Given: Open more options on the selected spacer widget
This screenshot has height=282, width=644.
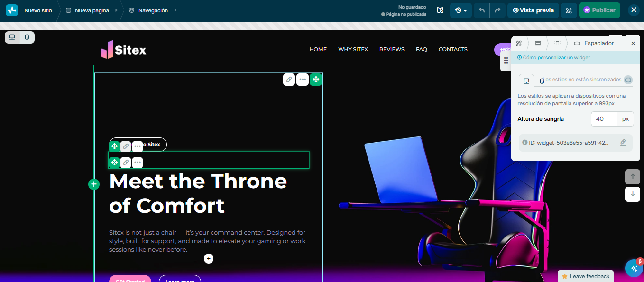Looking at the screenshot, I should [138, 163].
